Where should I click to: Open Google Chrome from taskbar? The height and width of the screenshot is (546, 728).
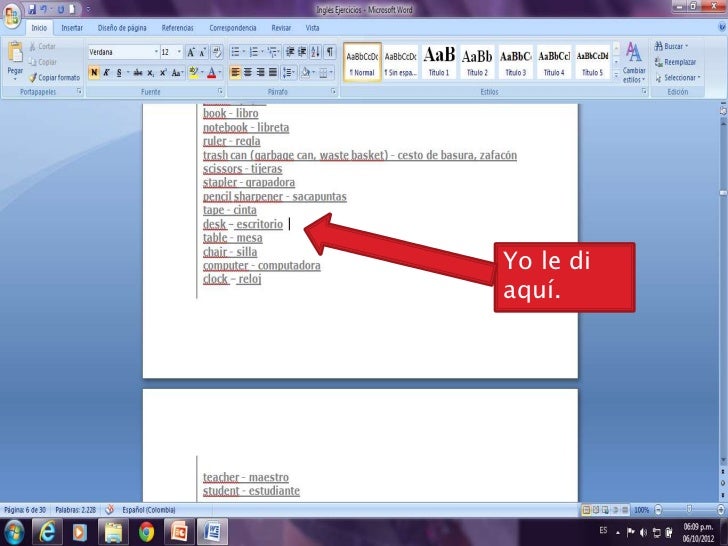coord(146,532)
